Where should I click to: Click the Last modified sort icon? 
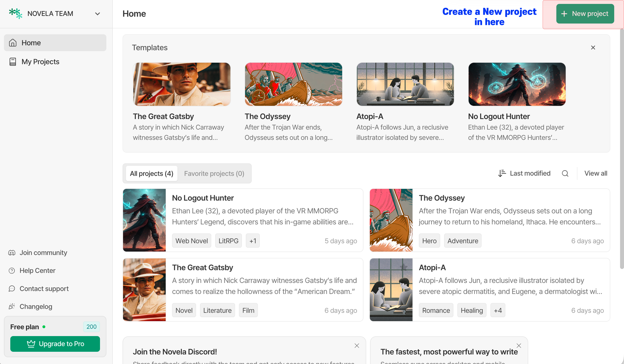click(x=502, y=173)
